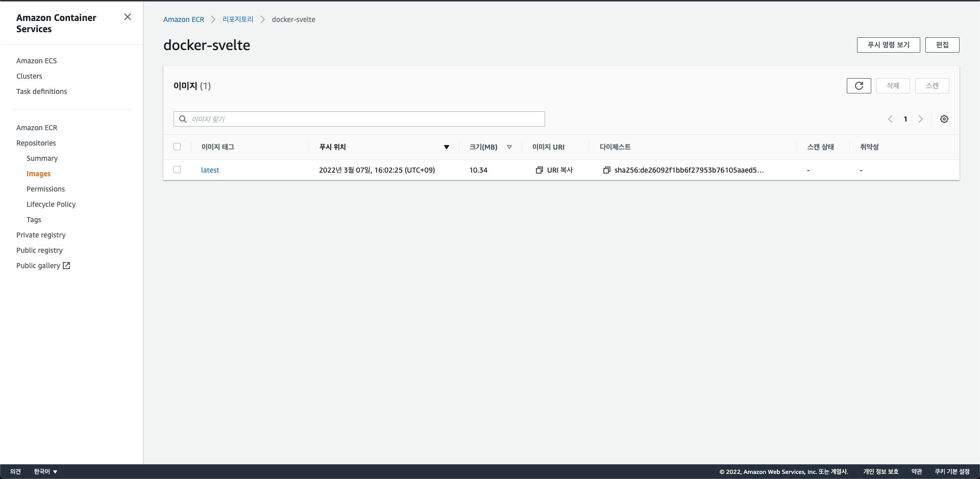Image resolution: width=980 pixels, height=479 pixels.
Task: Click the 푸시 명령 보기 button
Action: point(888,45)
